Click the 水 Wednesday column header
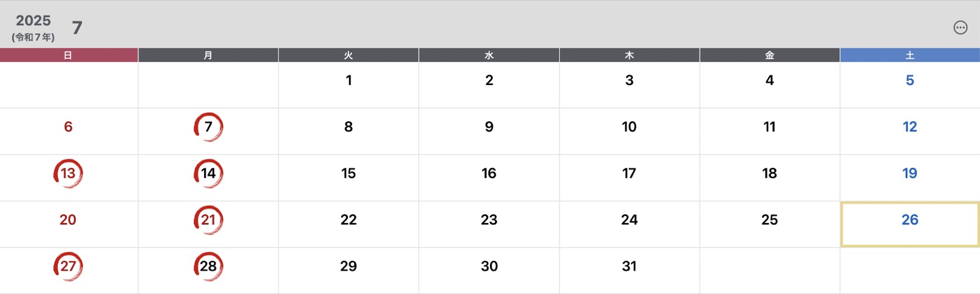Viewport: 980px width, 294px height. click(489, 55)
